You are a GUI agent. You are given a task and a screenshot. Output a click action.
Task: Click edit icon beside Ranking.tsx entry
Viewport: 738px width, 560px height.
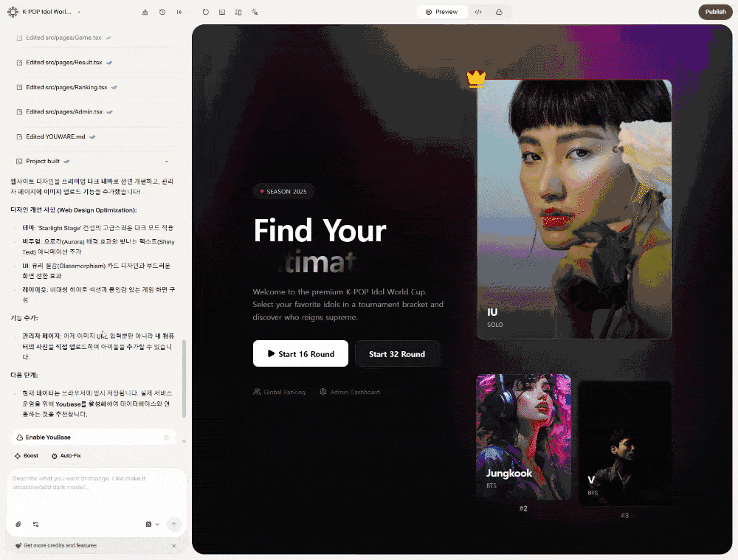(x=19, y=87)
